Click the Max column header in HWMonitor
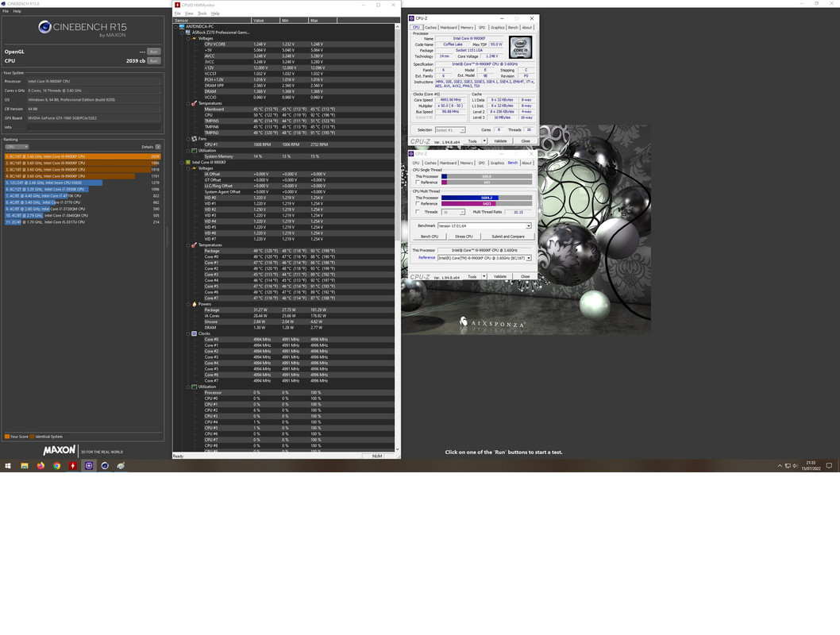 [x=323, y=21]
